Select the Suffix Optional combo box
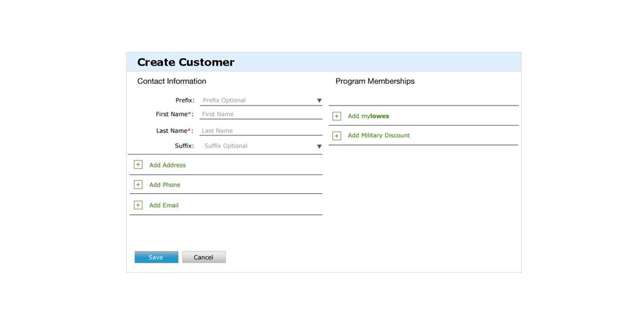 click(x=261, y=146)
